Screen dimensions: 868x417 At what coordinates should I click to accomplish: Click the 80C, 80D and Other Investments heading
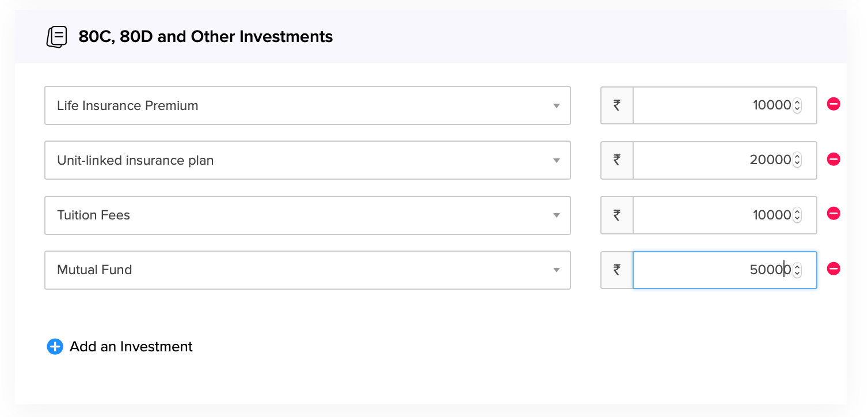point(205,37)
